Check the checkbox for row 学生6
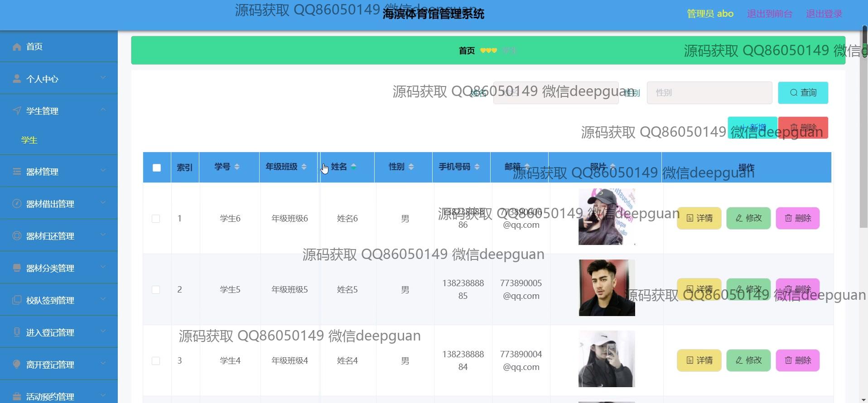 coord(156,219)
